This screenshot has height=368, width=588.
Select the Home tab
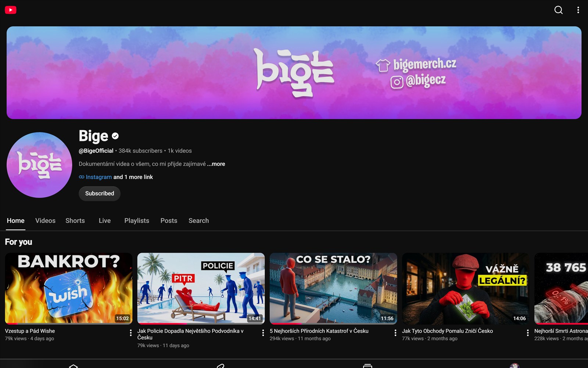click(15, 221)
